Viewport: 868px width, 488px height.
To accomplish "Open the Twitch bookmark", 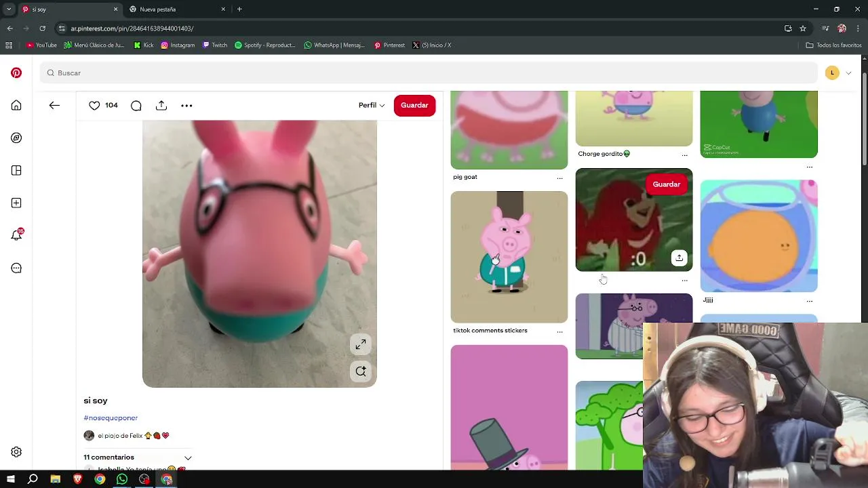I will (215, 45).
